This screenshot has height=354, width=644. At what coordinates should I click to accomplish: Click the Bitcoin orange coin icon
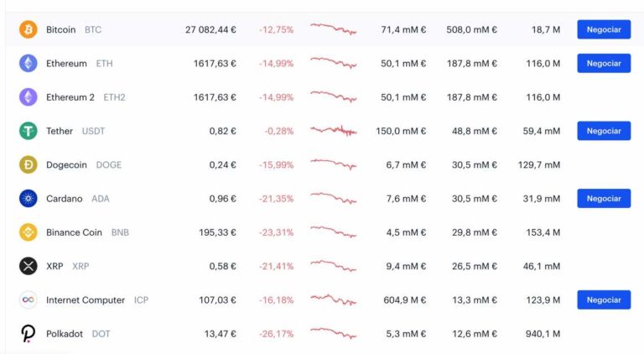point(29,29)
